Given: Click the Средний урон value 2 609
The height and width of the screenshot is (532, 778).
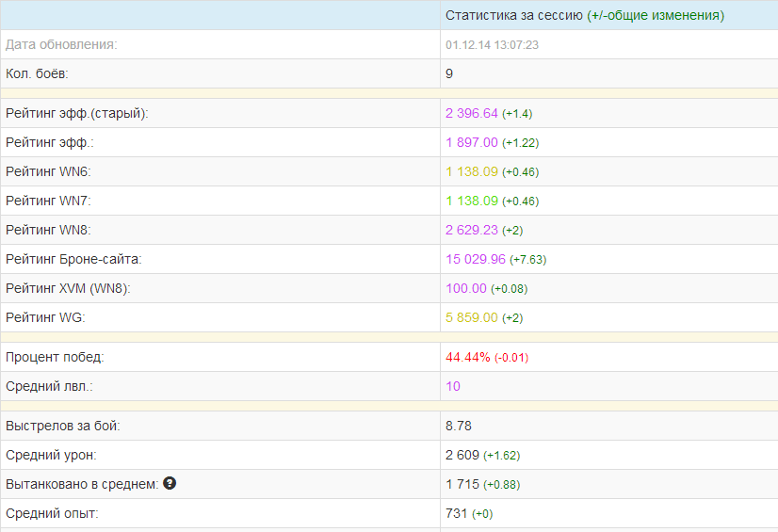Looking at the screenshot, I should (x=462, y=455).
